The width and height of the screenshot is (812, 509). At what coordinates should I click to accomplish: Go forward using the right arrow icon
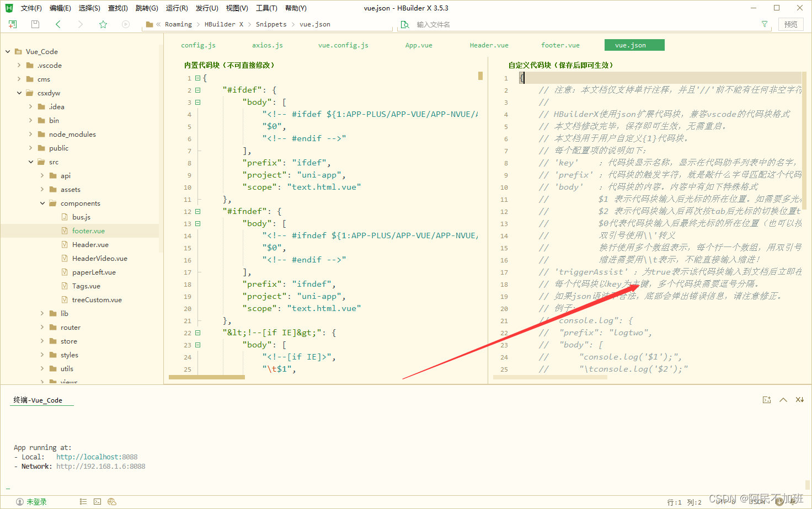pos(81,24)
